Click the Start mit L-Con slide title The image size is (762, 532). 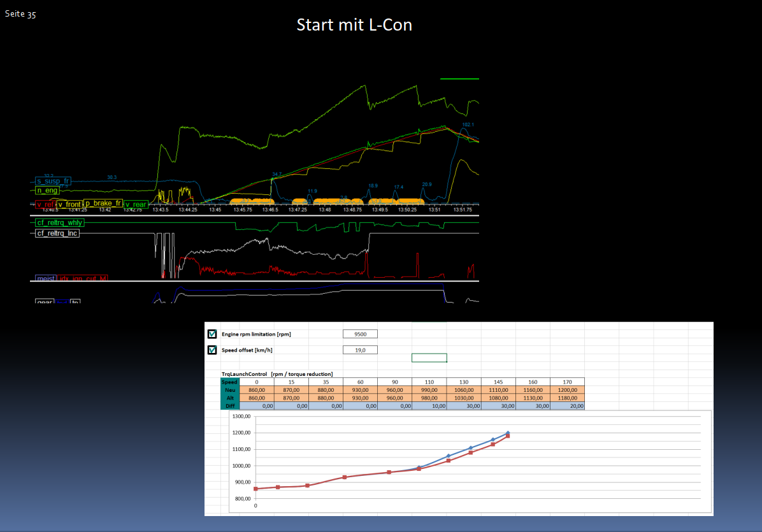(x=354, y=25)
